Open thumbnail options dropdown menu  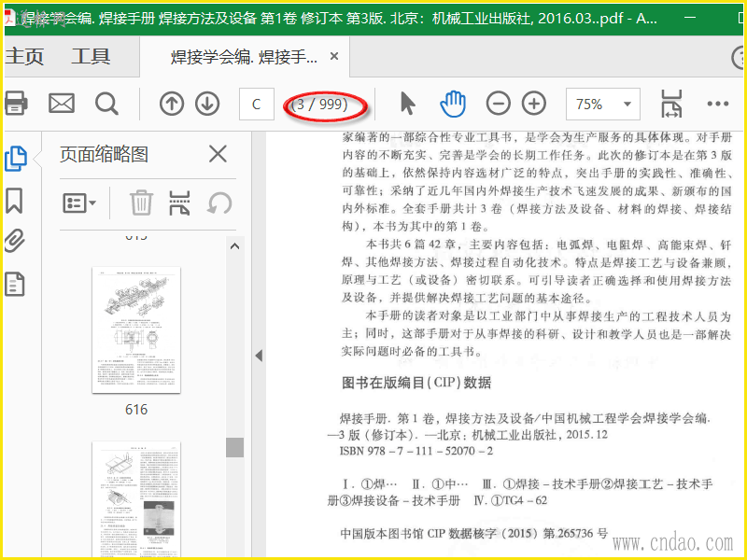click(79, 203)
